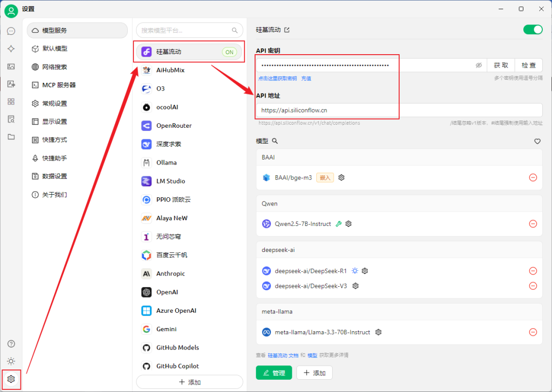The width and height of the screenshot is (552, 392).
Task: Select PPIO 派欧云 provider
Action: (x=190, y=199)
